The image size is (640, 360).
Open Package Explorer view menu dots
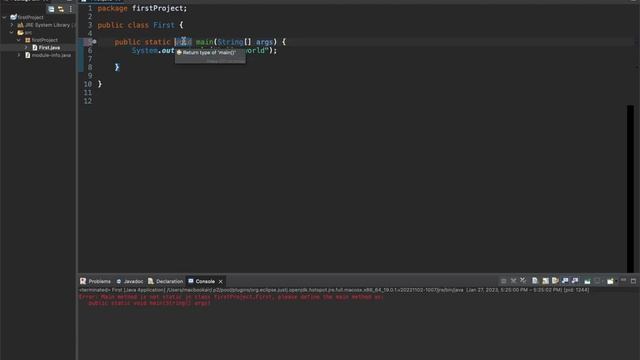pyautogui.click(x=71, y=9)
